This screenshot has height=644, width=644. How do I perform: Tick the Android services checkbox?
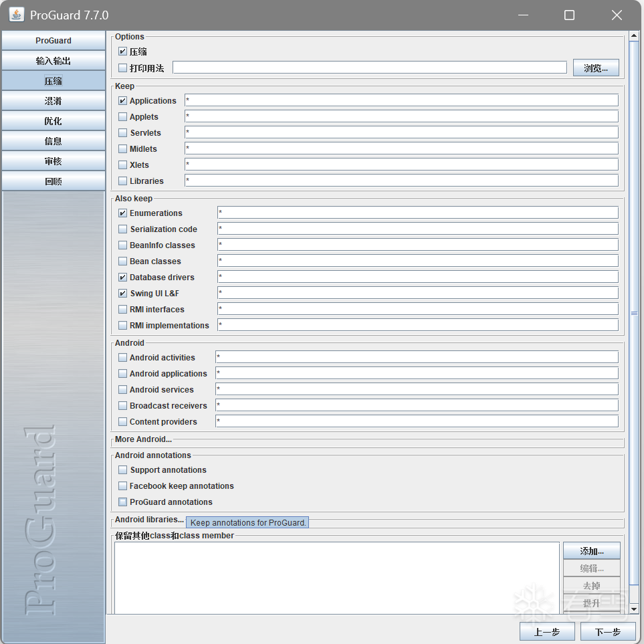pyautogui.click(x=122, y=389)
